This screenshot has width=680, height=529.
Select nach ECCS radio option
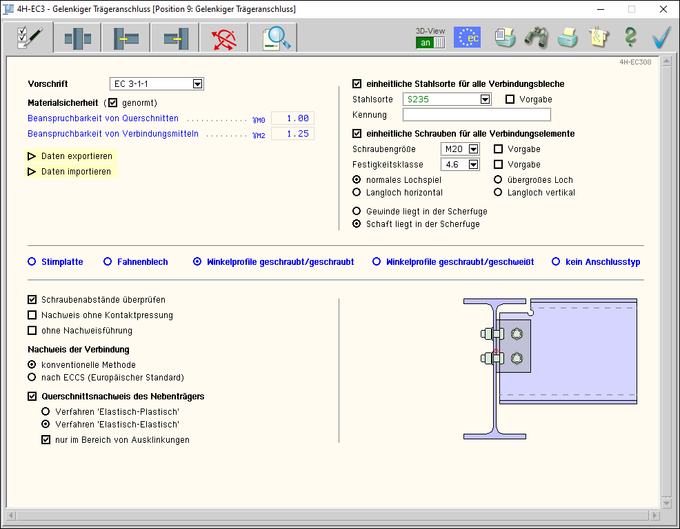[x=32, y=378]
